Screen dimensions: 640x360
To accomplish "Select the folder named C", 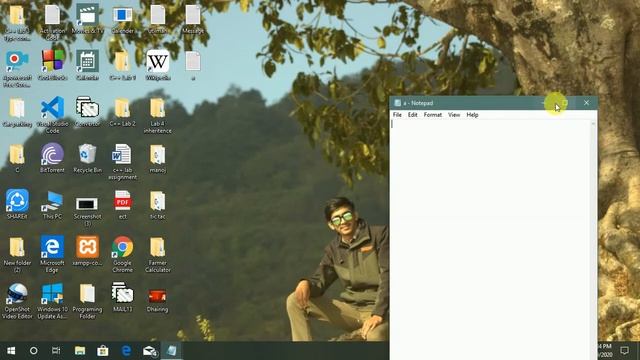I will click(17, 158).
